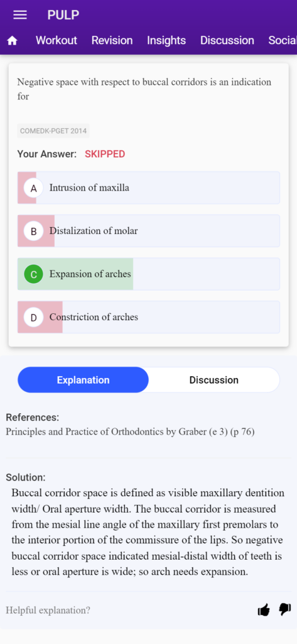Click the COMEDK-PGET 2014 tag
The width and height of the screenshot is (297, 644).
(53, 131)
